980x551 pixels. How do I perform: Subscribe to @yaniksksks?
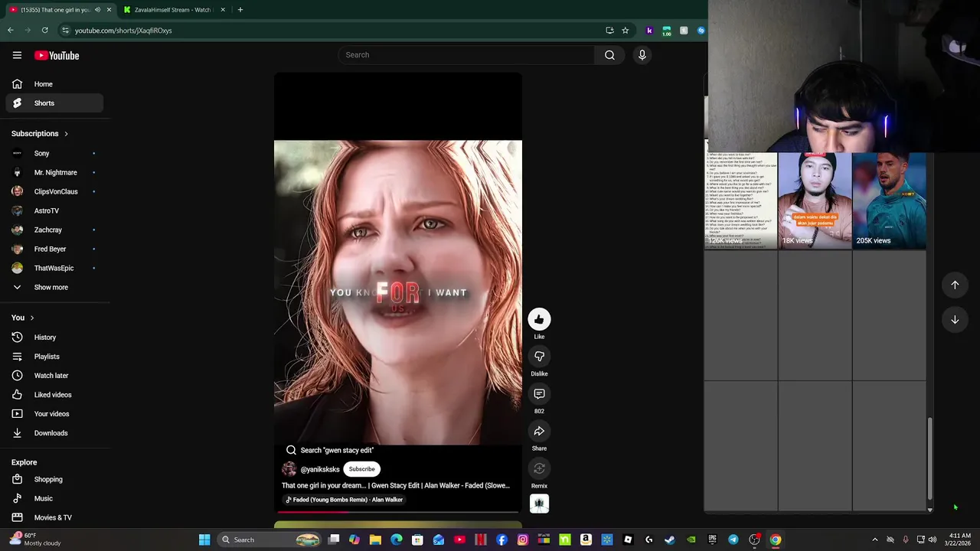coord(361,469)
